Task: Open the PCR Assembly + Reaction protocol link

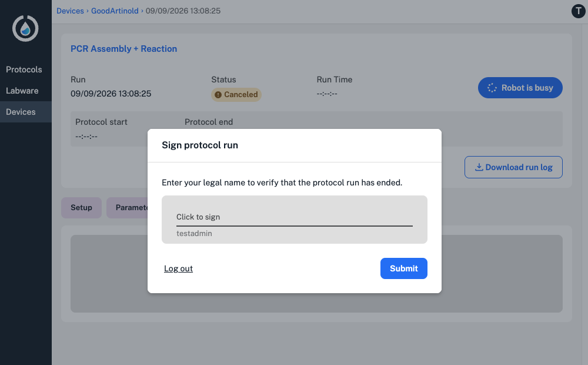Action: pyautogui.click(x=123, y=49)
